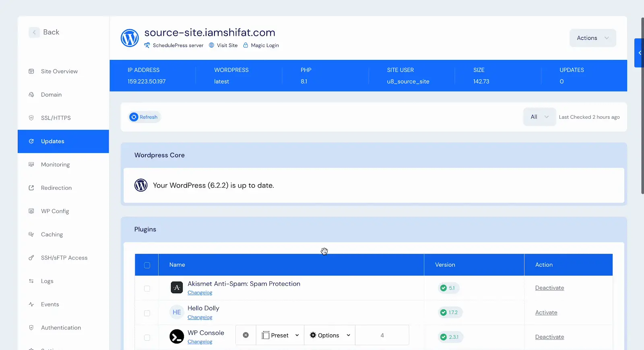
Task: Deactivate the WP Console plugin
Action: point(549,337)
